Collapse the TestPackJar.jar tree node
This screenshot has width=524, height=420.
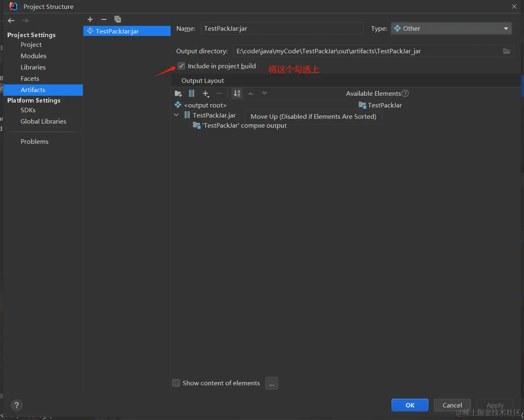[x=176, y=115]
